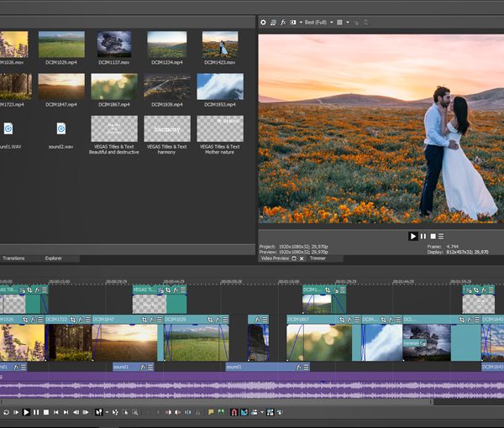The height and width of the screenshot is (428, 504).
Task: Click the timeline horizontal scrollbar
Action: [x=216, y=402]
